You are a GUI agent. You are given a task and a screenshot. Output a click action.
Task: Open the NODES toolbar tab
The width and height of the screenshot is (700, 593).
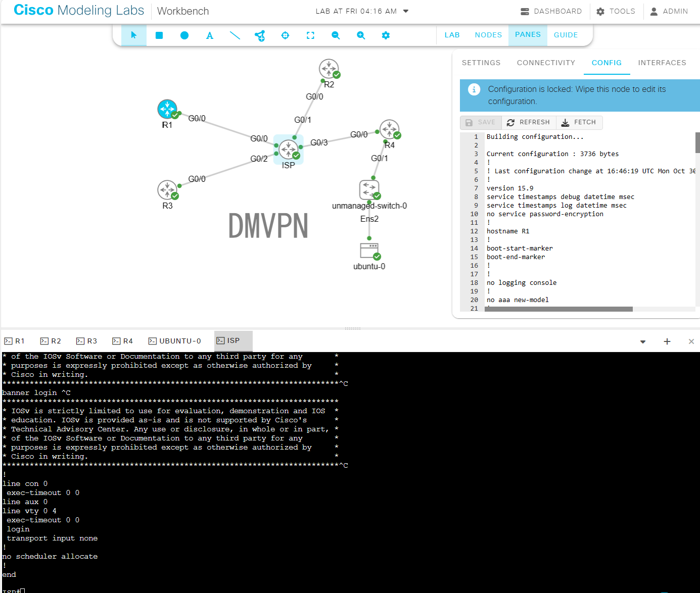488,35
